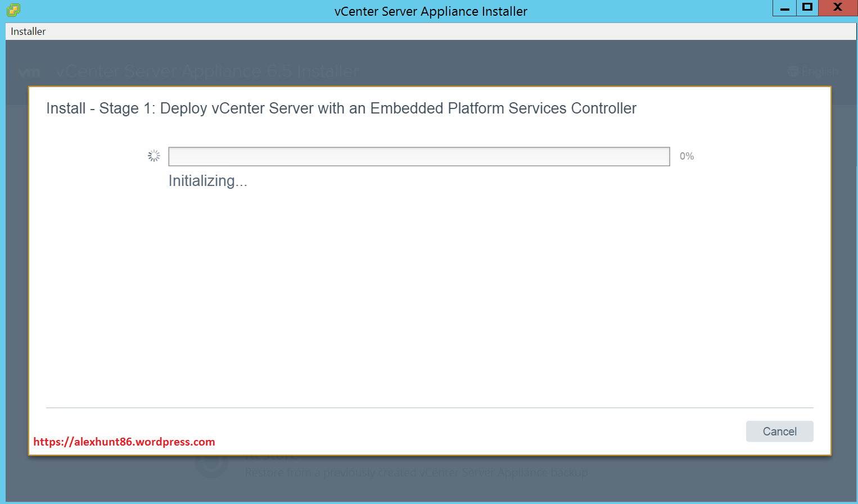Click the spinning progress indicator

(153, 156)
